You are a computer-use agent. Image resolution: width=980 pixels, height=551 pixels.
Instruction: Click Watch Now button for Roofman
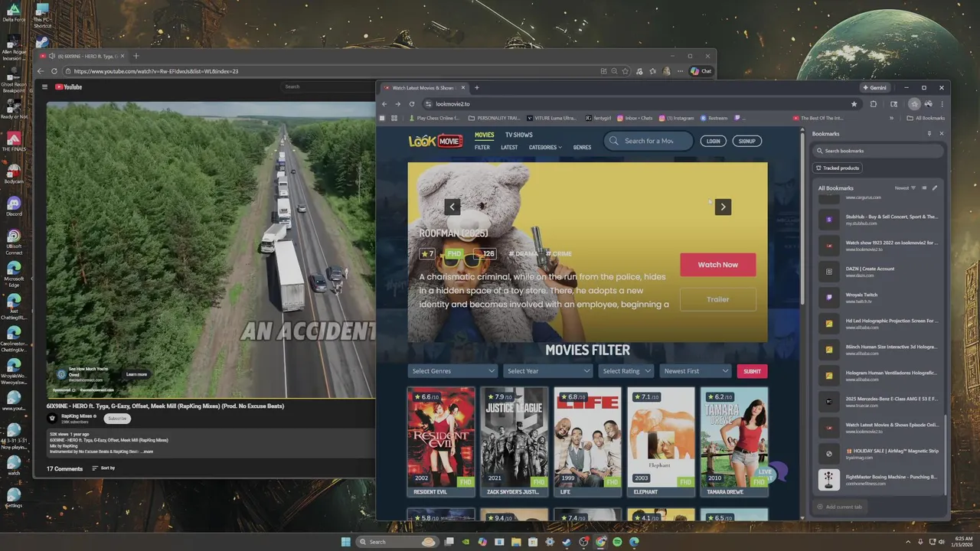pos(717,265)
